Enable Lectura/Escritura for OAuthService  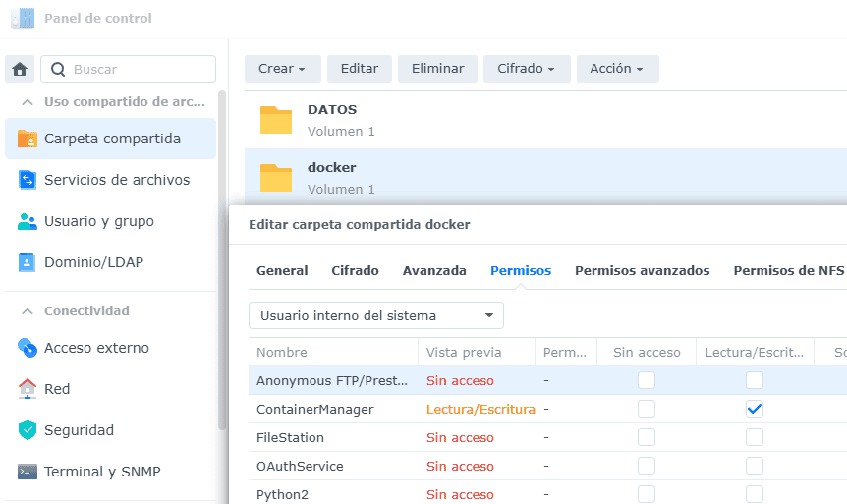(x=754, y=466)
